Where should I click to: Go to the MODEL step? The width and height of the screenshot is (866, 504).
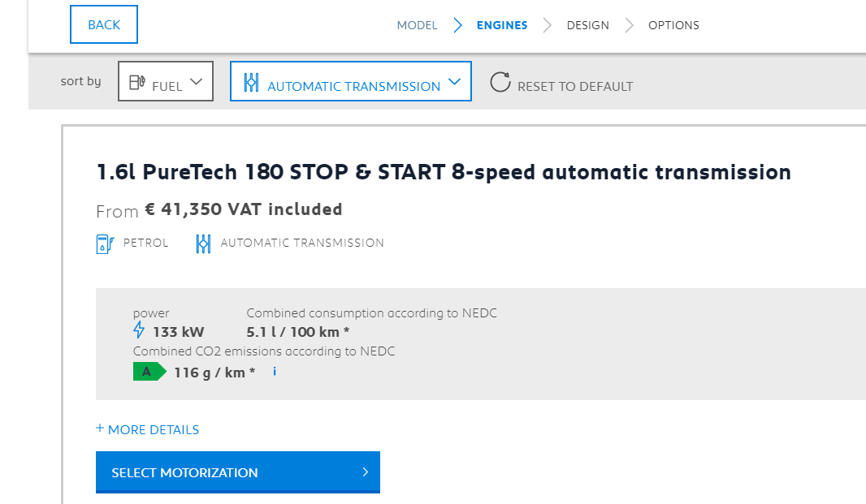pyautogui.click(x=417, y=25)
